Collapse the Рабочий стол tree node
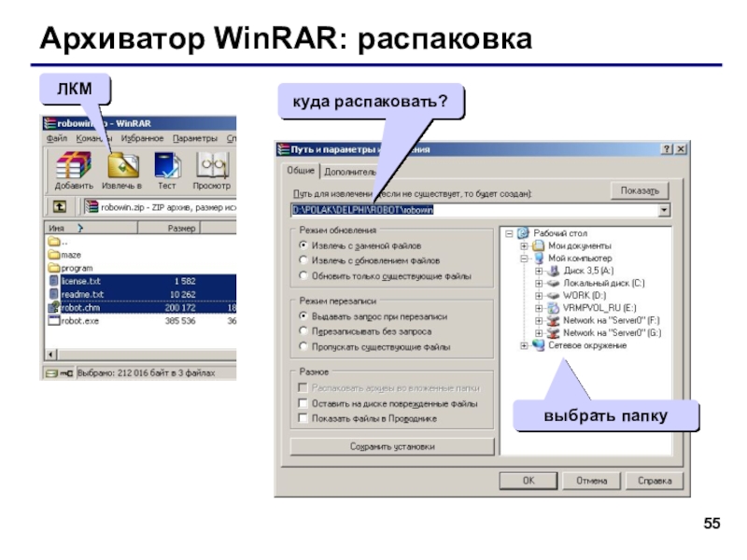Viewport: 747px width, 560px height. 509,233
